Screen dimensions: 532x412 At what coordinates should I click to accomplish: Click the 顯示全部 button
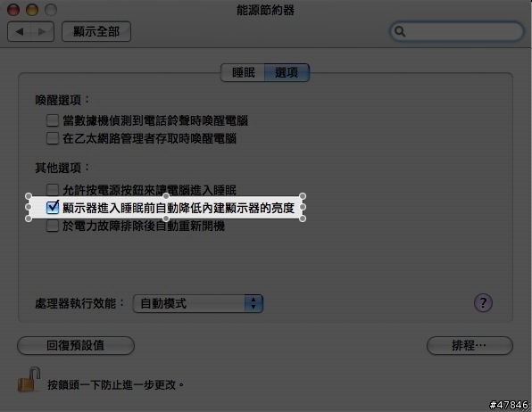tap(96, 31)
